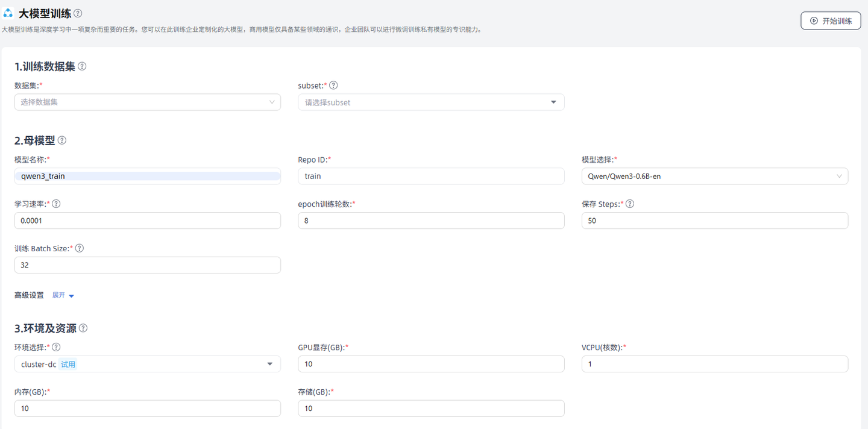Click the 开始训练 button
Viewport: 868px width, 429px height.
point(831,20)
